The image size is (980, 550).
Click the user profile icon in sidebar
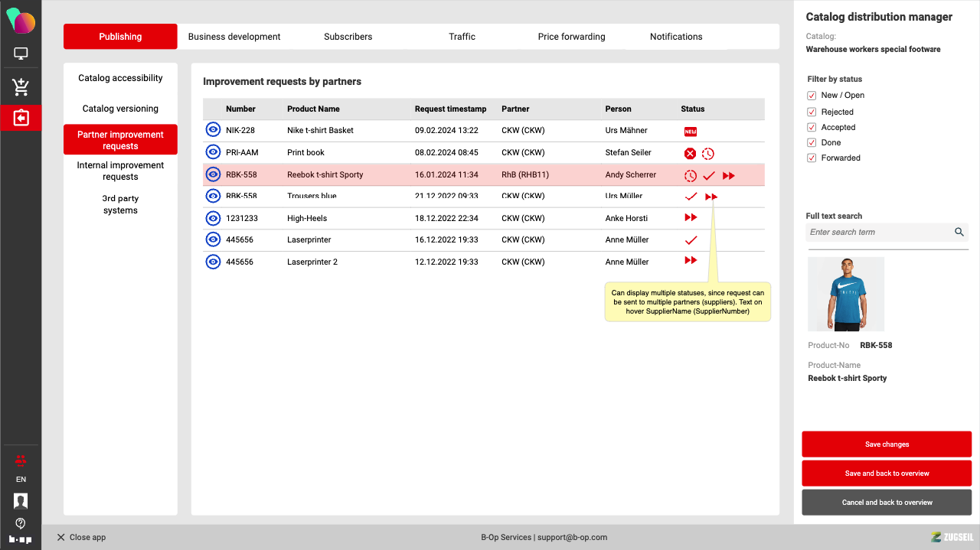[21, 501]
